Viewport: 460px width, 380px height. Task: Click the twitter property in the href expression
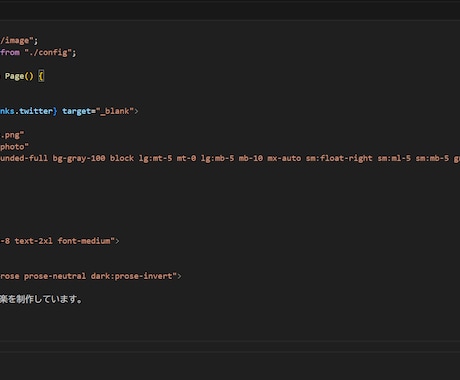click(x=36, y=111)
